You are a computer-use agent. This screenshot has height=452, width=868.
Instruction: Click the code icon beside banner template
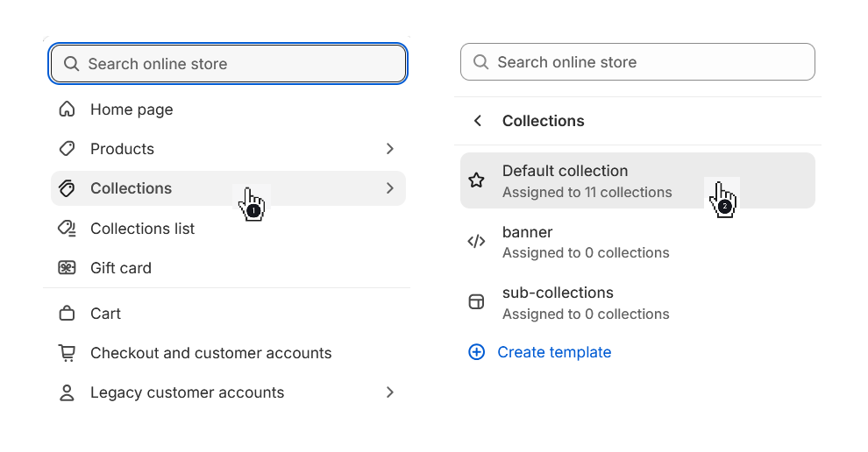point(476,241)
